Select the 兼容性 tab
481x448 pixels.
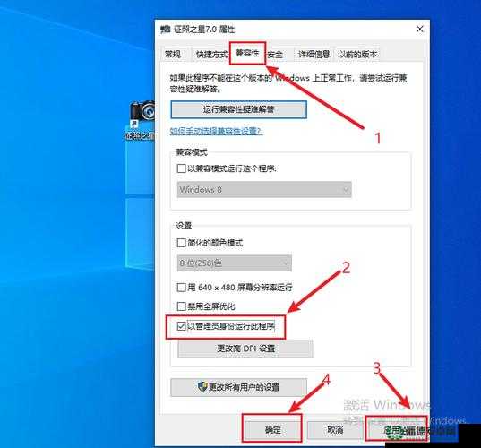click(x=247, y=53)
